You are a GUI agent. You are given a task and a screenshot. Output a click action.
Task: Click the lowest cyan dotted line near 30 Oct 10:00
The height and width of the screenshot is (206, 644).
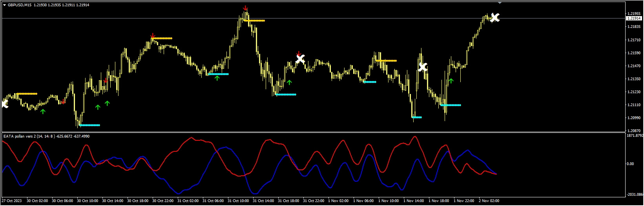(89, 125)
